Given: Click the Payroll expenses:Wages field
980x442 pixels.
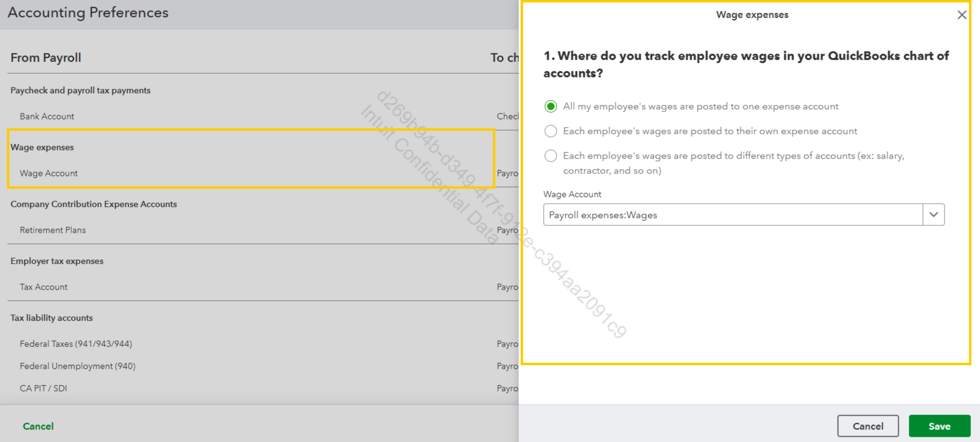Looking at the screenshot, I should click(732, 215).
